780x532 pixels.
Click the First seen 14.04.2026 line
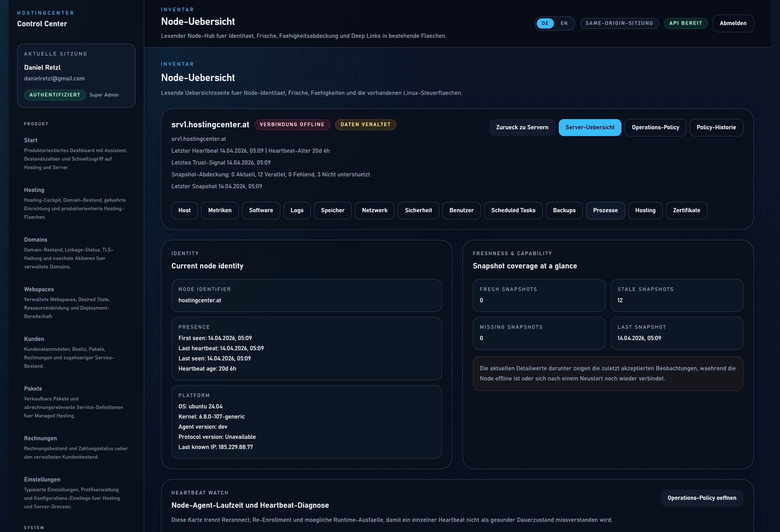tap(215, 338)
